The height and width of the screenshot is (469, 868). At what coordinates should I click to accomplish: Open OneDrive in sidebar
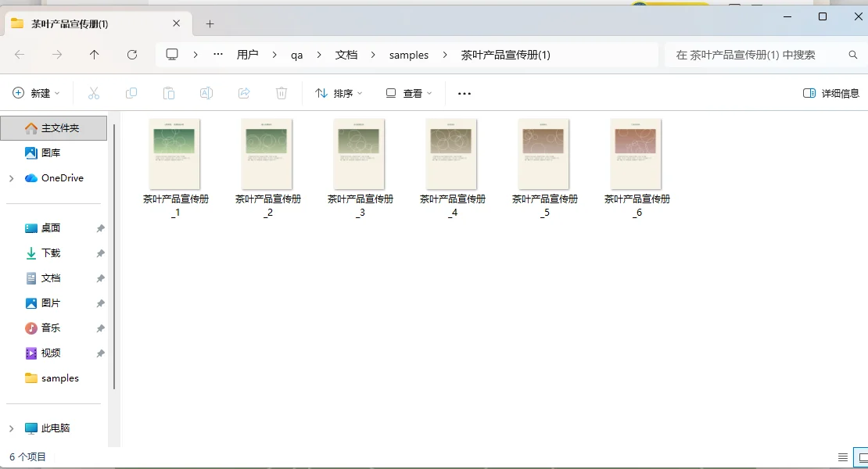54,178
